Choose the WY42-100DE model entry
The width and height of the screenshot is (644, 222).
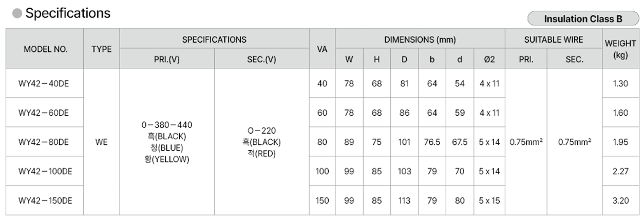(x=45, y=172)
